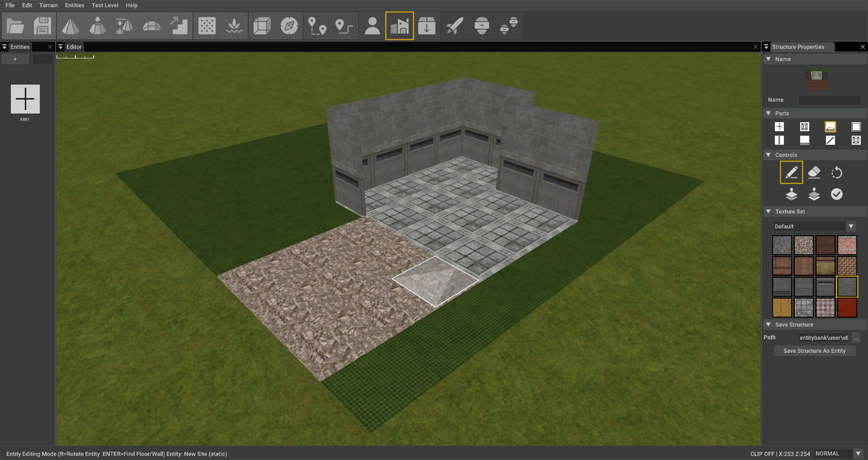Screen dimensions: 868x460
Task: Select the waypoint markers tool
Action: (317, 26)
